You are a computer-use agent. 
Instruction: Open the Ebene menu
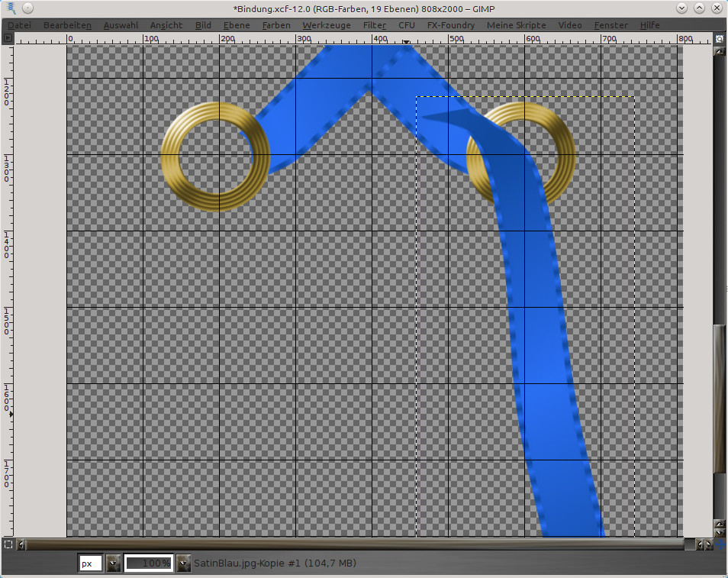pos(237,25)
